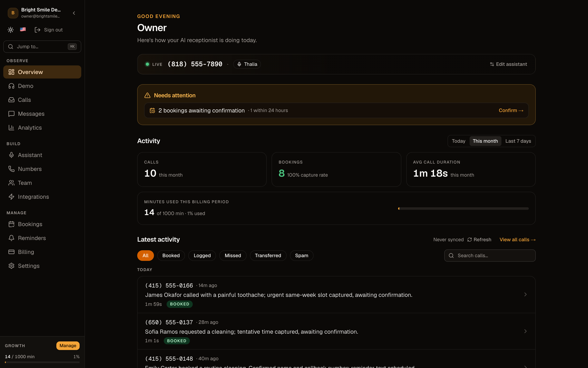Filter activity by Transferred
This screenshot has height=368, width=588.
(268, 256)
